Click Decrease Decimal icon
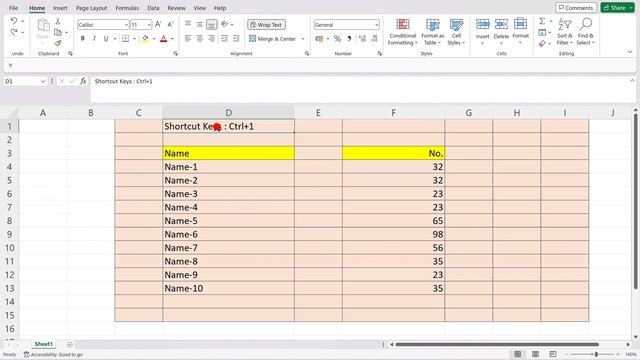 [374, 39]
